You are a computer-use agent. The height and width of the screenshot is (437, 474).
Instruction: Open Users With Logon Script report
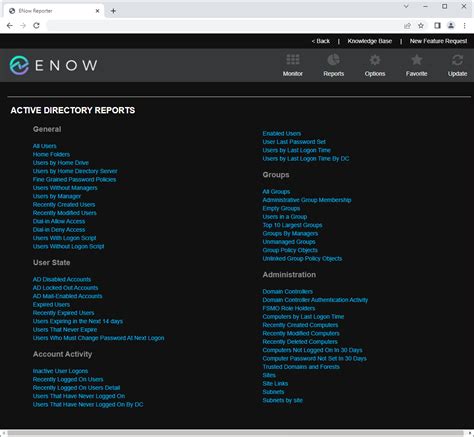click(64, 238)
